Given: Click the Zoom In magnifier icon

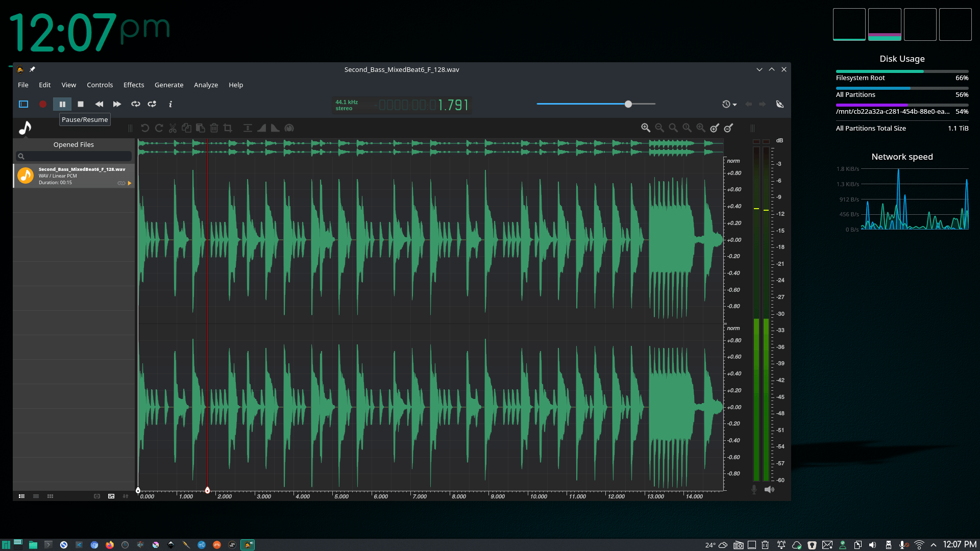Looking at the screenshot, I should tap(646, 128).
